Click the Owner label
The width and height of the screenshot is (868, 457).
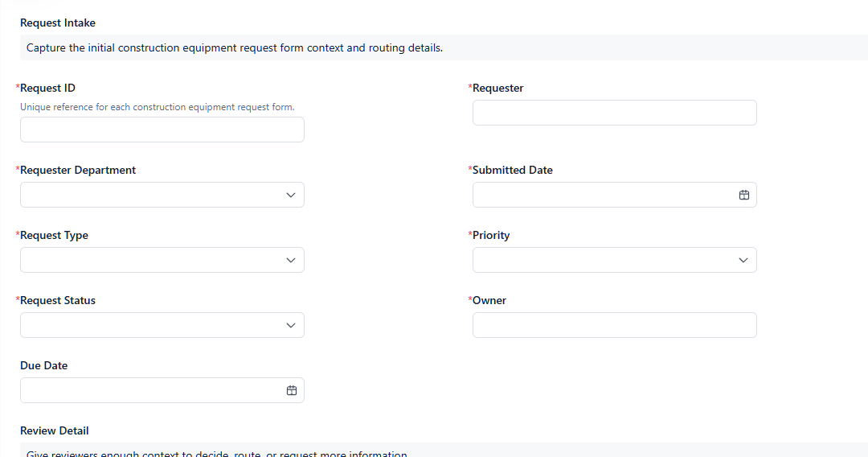489,300
